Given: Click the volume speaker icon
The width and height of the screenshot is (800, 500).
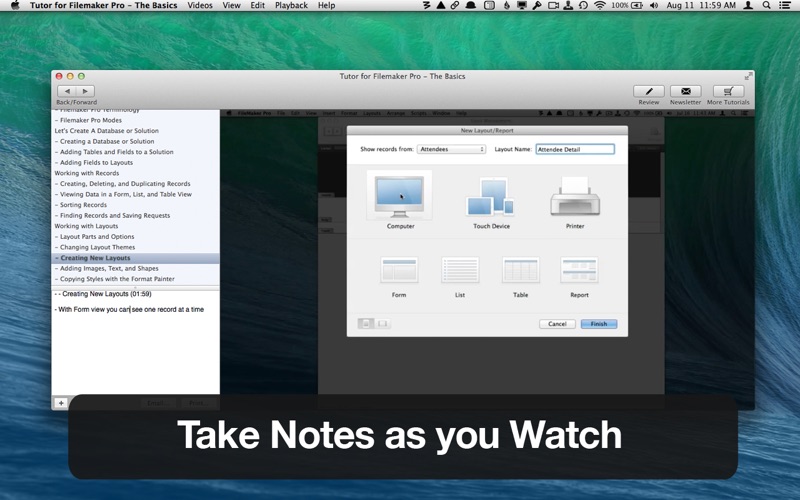Looking at the screenshot, I should pos(655,5).
